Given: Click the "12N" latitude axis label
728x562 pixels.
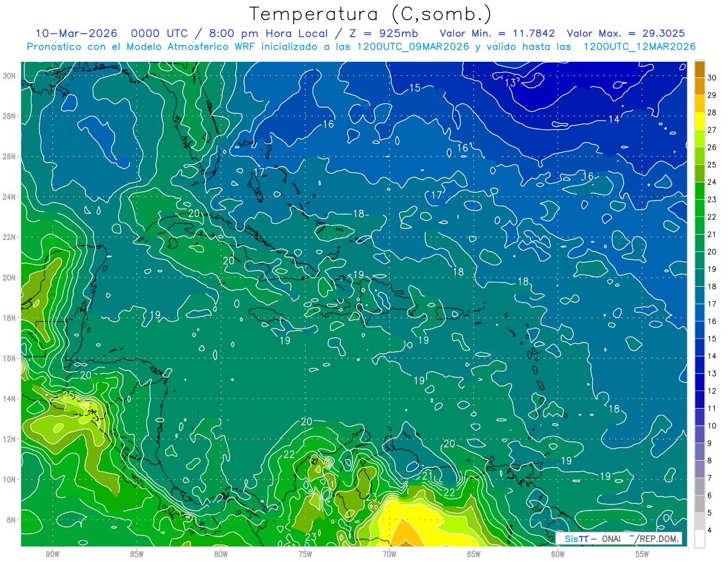Looking at the screenshot, I should click(10, 439).
